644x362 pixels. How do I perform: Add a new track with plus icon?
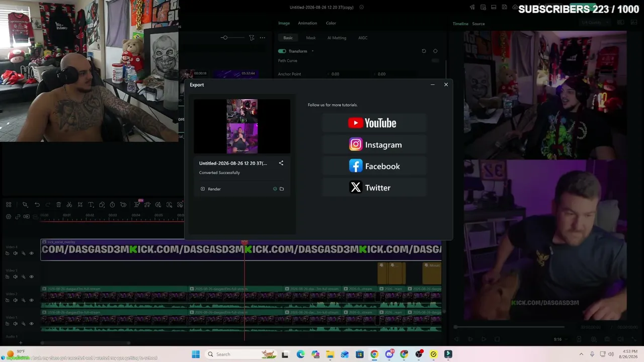tap(21, 343)
